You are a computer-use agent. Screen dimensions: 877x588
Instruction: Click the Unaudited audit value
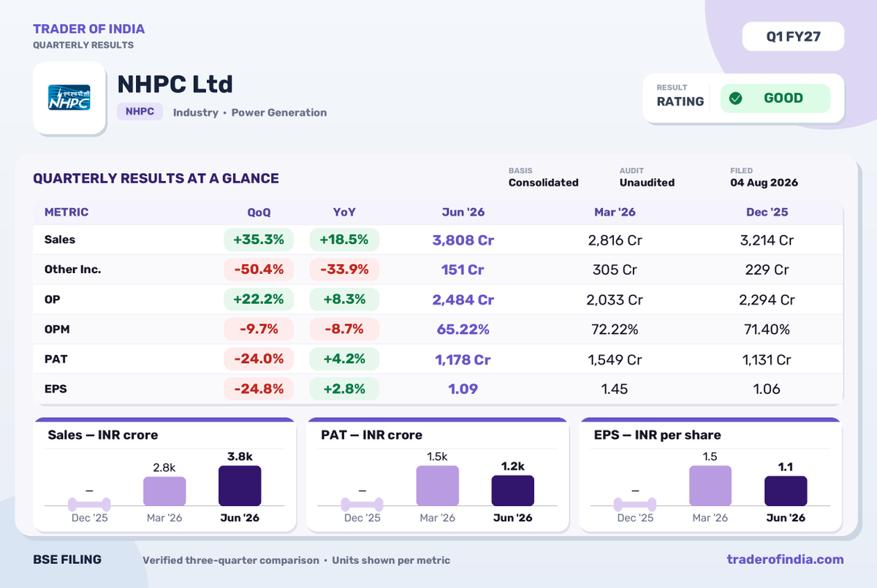647,183
